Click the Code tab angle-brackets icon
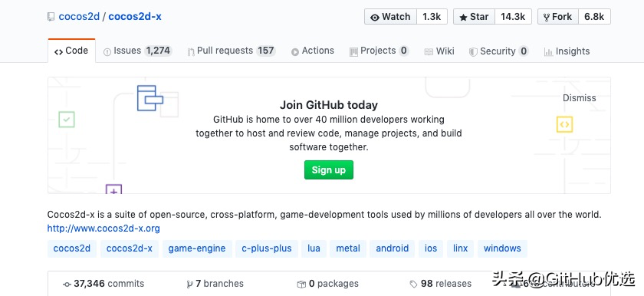Viewport: 644px width, 296px height. 58,51
